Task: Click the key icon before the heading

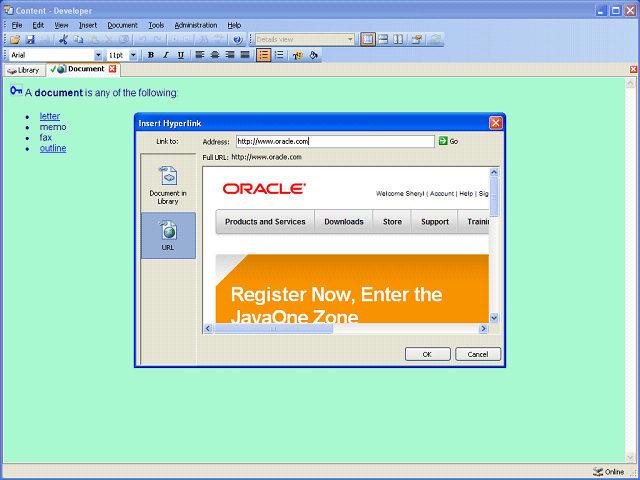Action: tap(16, 91)
